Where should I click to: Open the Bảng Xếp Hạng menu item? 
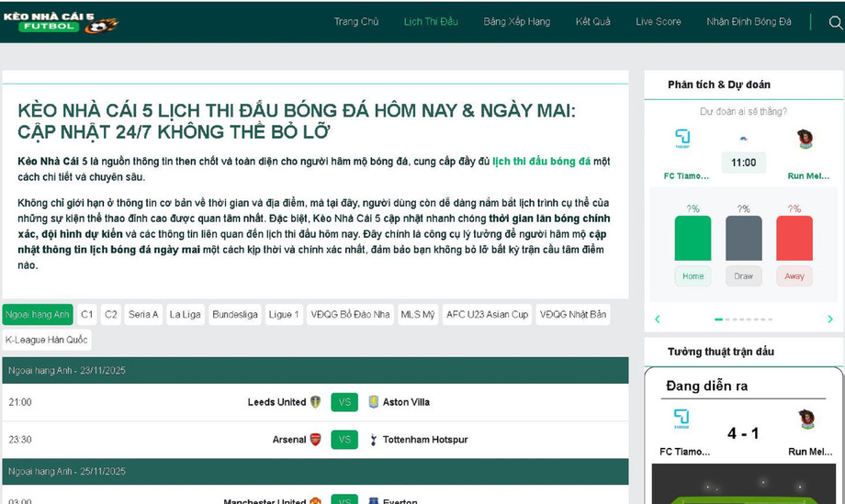(x=516, y=22)
